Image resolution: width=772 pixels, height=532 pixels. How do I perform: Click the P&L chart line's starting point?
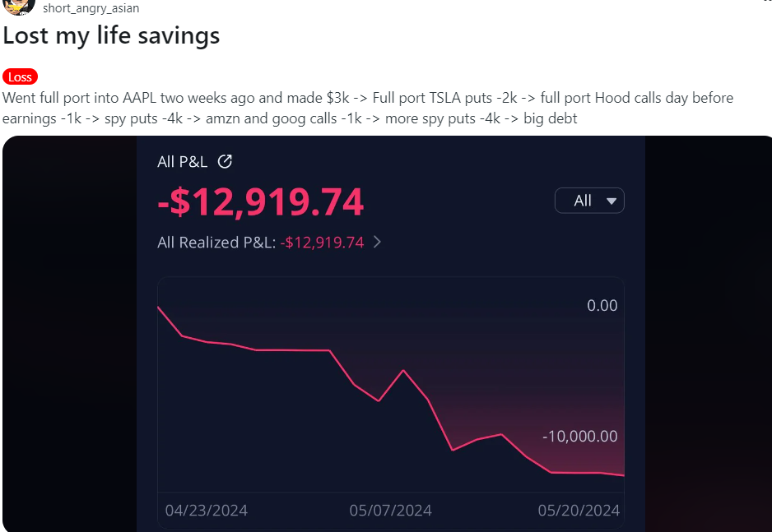point(158,307)
